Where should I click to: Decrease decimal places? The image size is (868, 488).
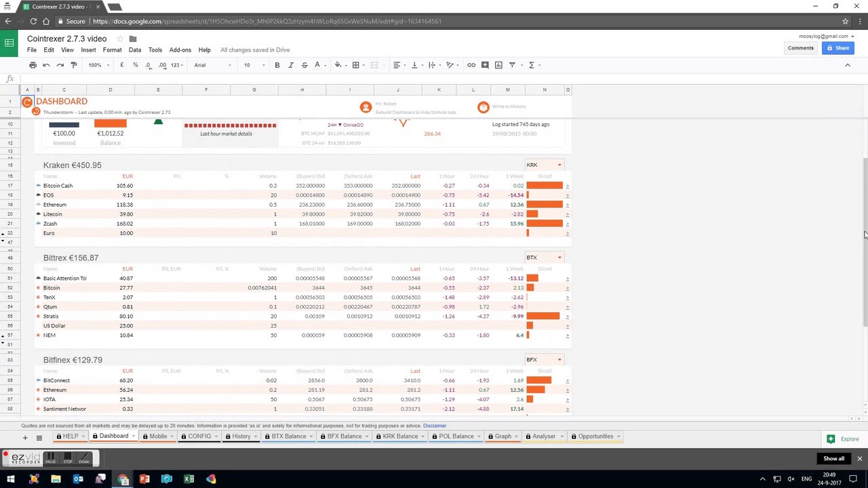[149, 65]
